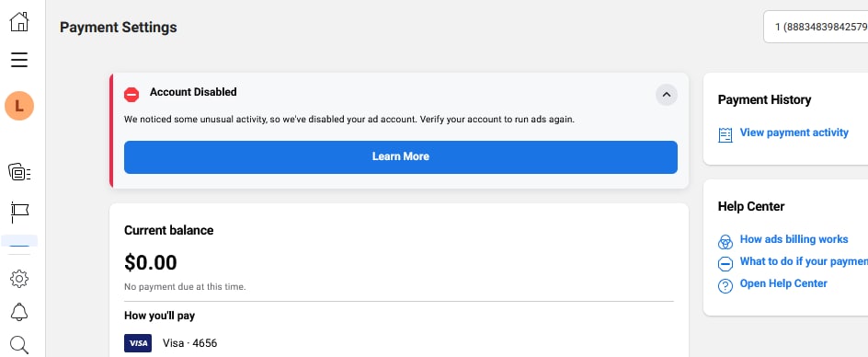Image resolution: width=868 pixels, height=357 pixels.
Task: Open How ads billing works link
Action: [794, 239]
